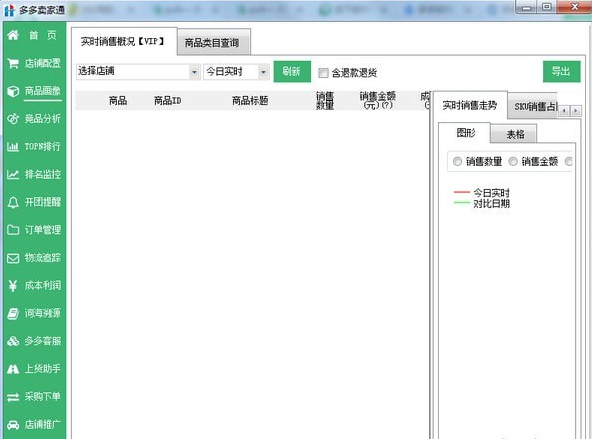The width and height of the screenshot is (592, 439).
Task: Open 开团提醒 bell icon
Action: pos(13,202)
